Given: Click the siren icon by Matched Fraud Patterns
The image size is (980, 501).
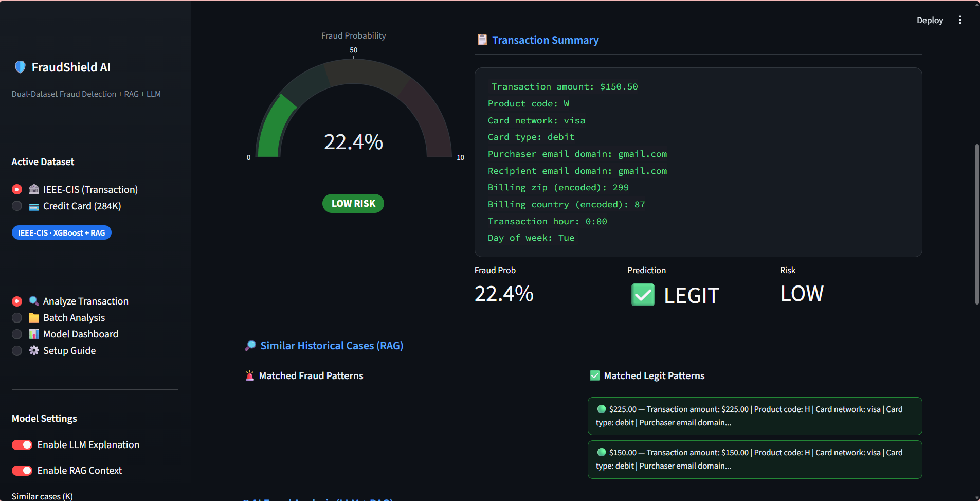Looking at the screenshot, I should click(x=250, y=375).
